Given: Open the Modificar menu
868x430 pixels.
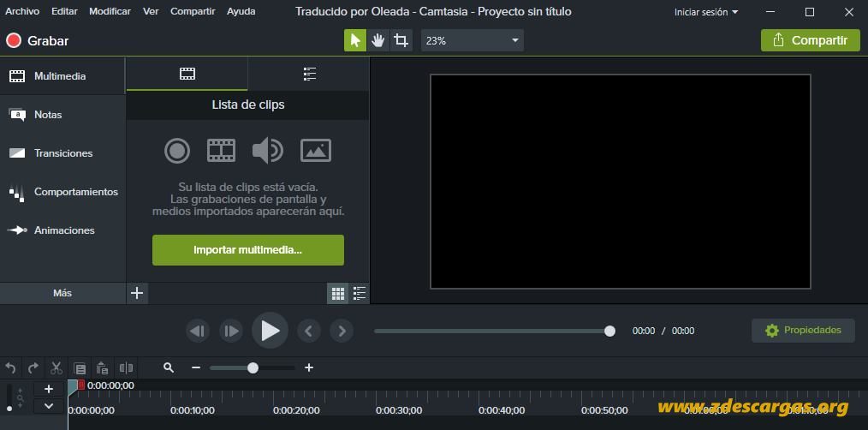Looking at the screenshot, I should point(110,11).
